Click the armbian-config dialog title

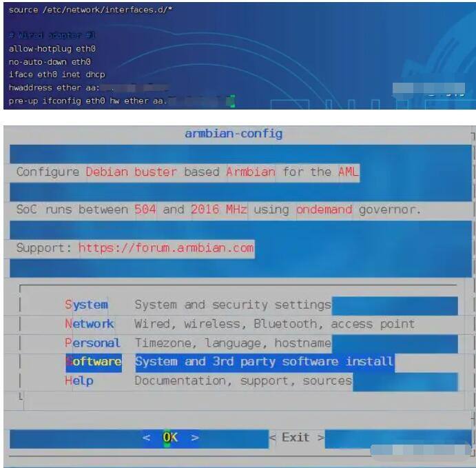234,134
